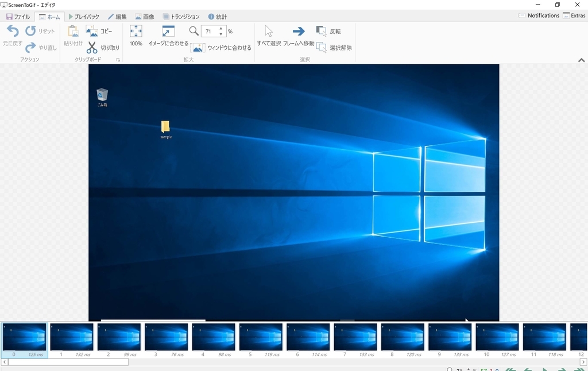The width and height of the screenshot is (588, 371).
Task: Click the recycle bin in preview
Action: (x=102, y=97)
